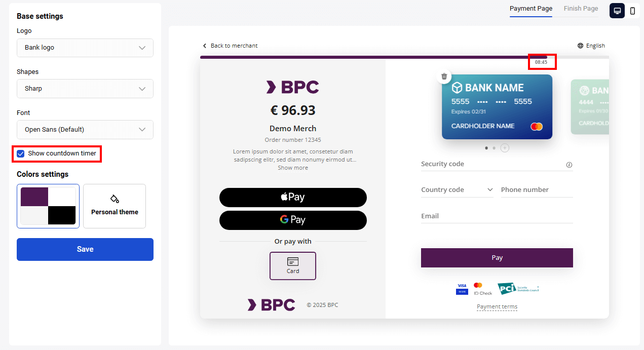Switch to the Finish Page tab

tap(581, 9)
